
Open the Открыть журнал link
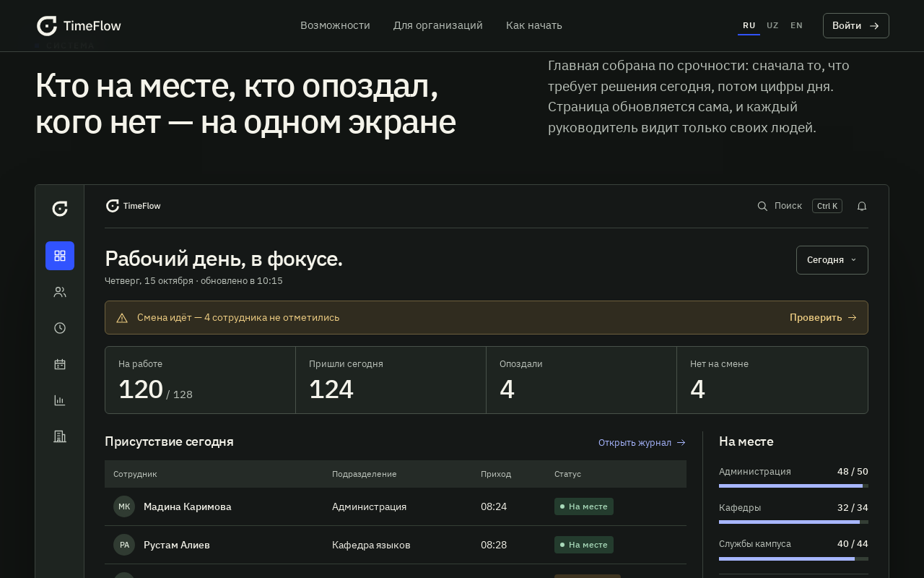point(642,442)
